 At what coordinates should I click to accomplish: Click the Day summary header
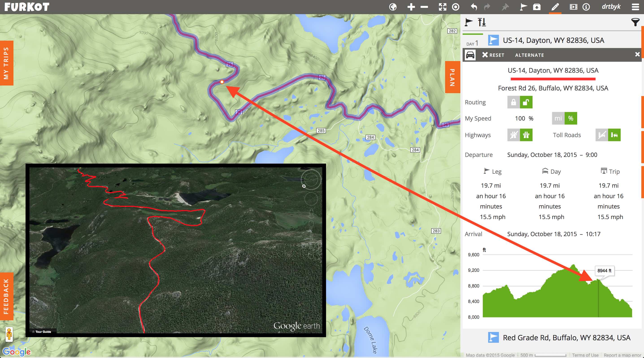click(551, 171)
